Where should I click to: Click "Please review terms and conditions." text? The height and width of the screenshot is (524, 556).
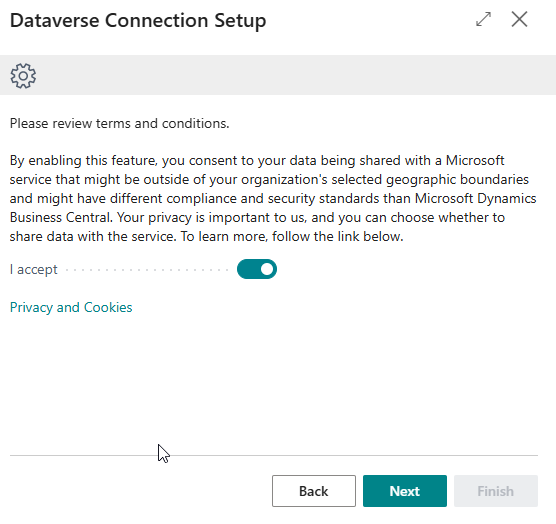(x=119, y=123)
